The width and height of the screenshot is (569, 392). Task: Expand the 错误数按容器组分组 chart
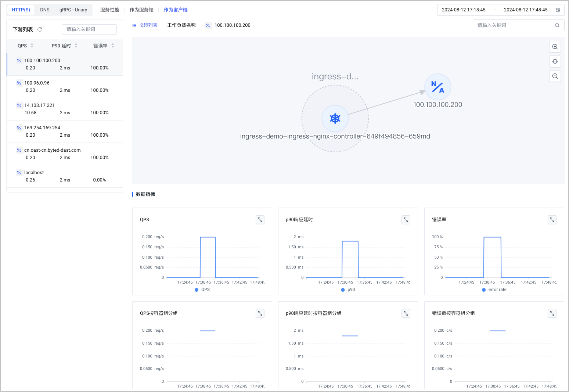pos(552,313)
